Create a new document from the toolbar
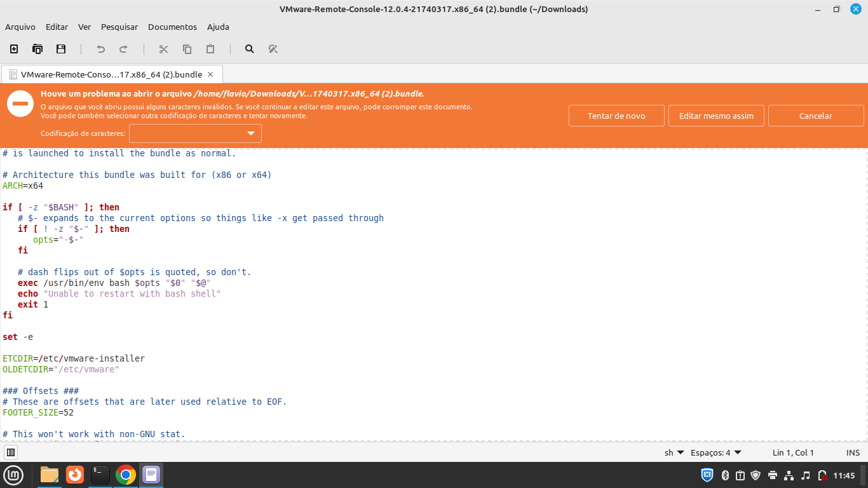This screenshot has height=488, width=868. pos(14,49)
